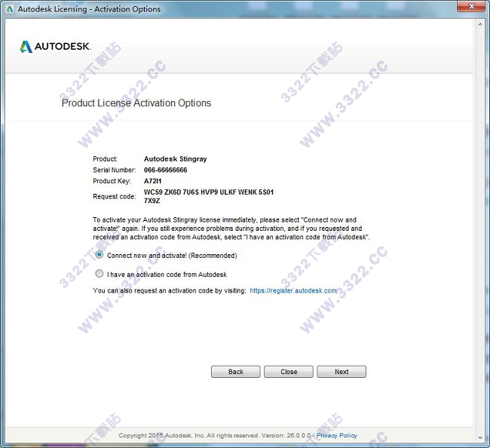Click the Back button
490x448 pixels.
[236, 372]
